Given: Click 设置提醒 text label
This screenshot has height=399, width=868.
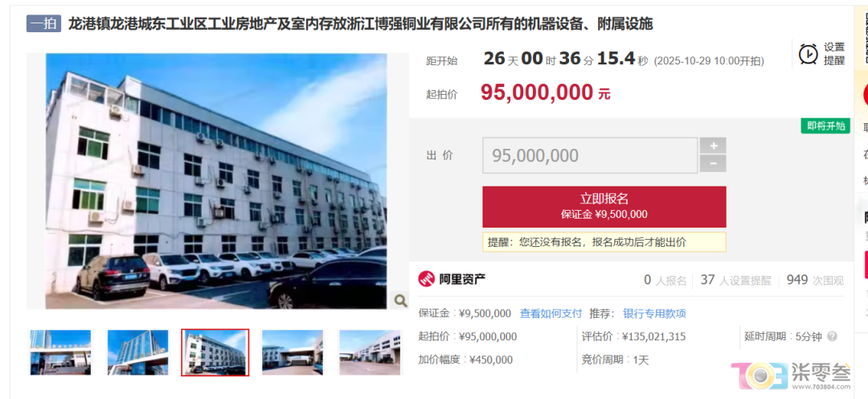Looking at the screenshot, I should tap(834, 54).
